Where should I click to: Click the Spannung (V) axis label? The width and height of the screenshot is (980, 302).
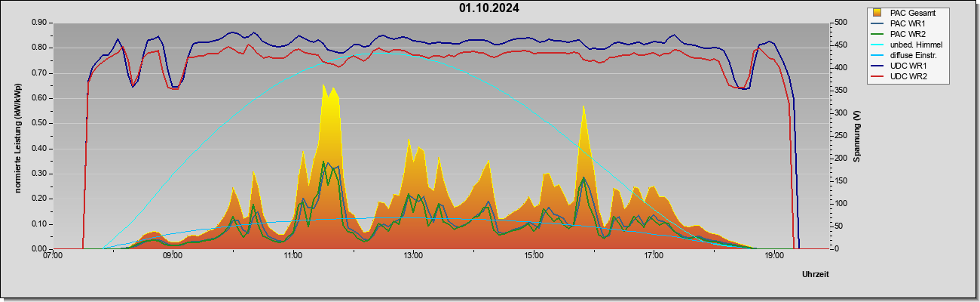pos(858,136)
